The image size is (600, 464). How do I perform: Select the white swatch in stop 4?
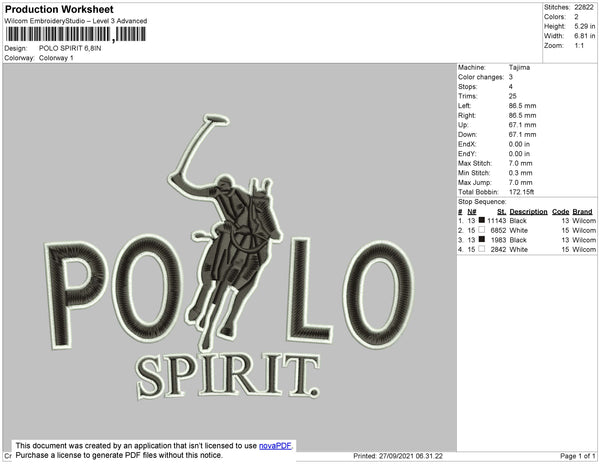482,249
